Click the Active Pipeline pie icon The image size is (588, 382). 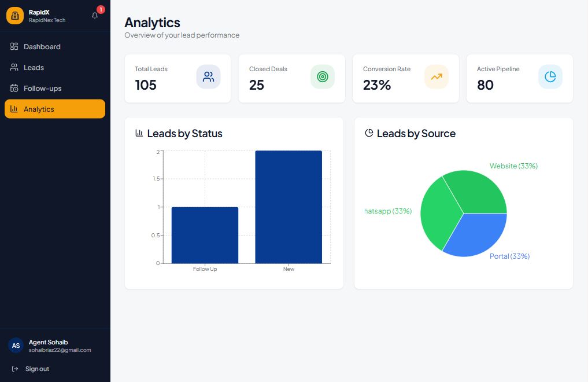tap(550, 76)
